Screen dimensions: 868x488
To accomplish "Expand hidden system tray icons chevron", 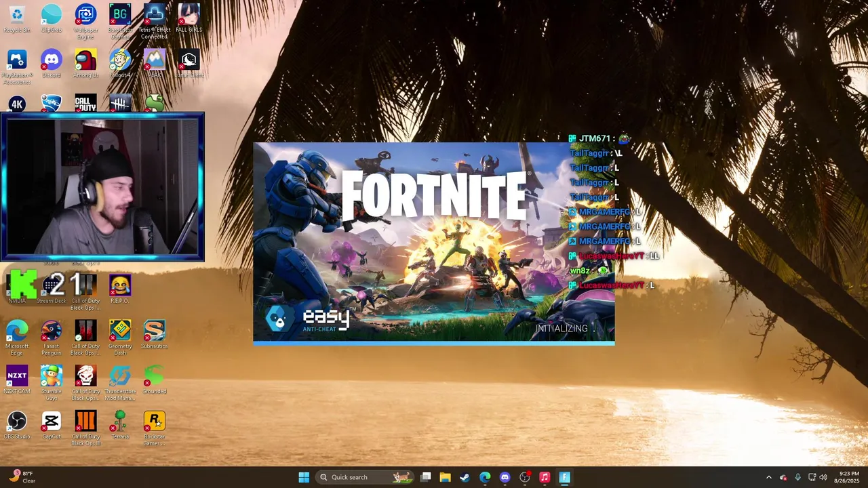I will click(x=768, y=477).
